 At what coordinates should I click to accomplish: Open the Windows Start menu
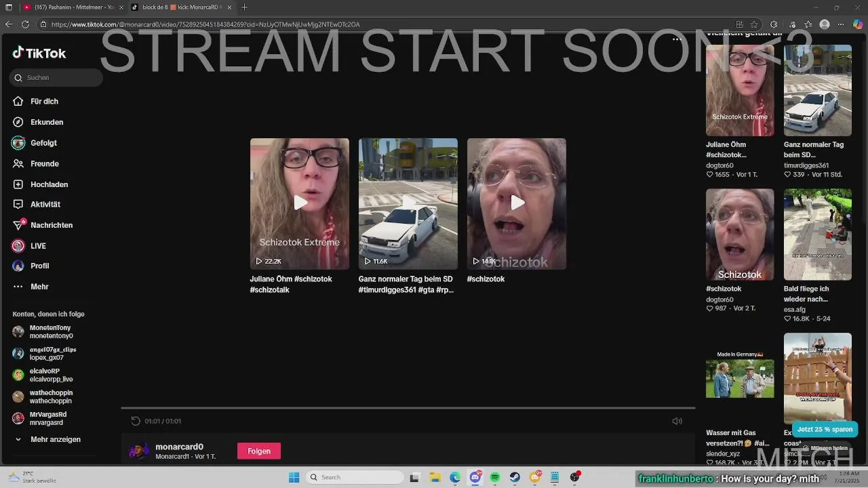point(294,477)
